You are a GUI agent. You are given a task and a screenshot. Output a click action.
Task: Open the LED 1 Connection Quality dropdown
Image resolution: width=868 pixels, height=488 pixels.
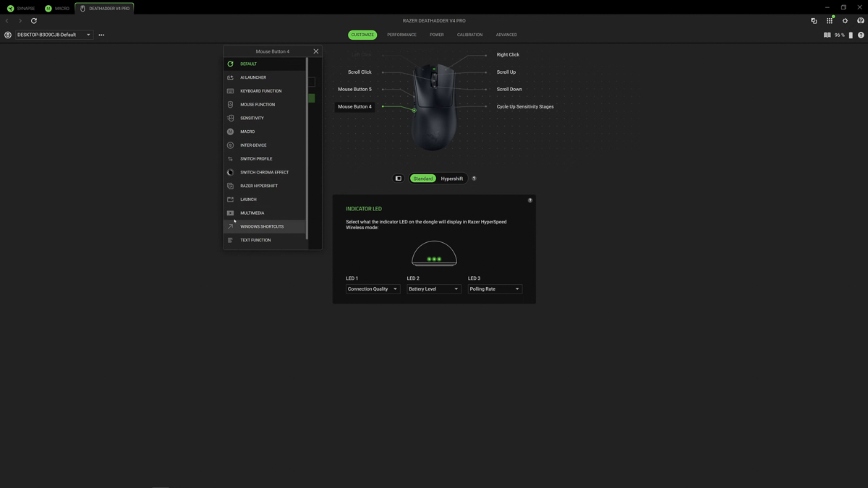tap(373, 289)
